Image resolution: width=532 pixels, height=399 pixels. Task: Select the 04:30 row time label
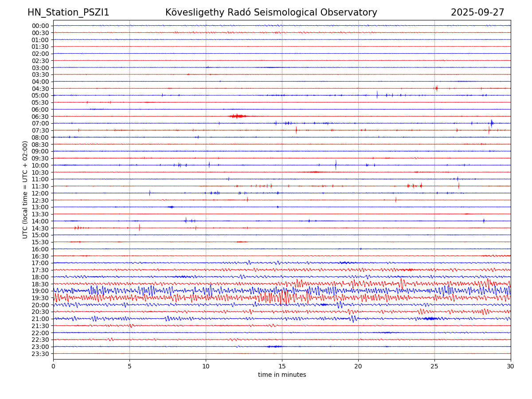point(40,89)
